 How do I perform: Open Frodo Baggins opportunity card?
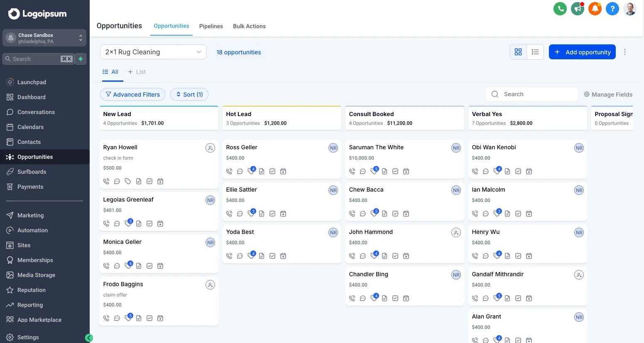coord(159,301)
